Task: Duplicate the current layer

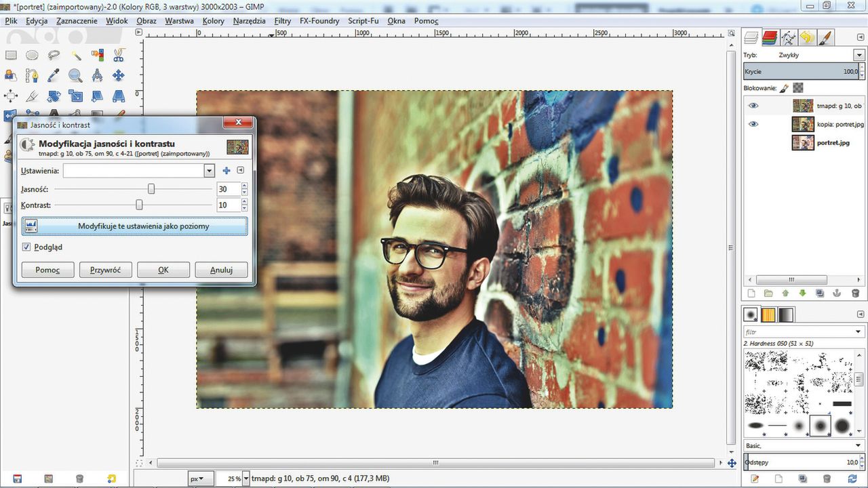Action: pos(820,293)
